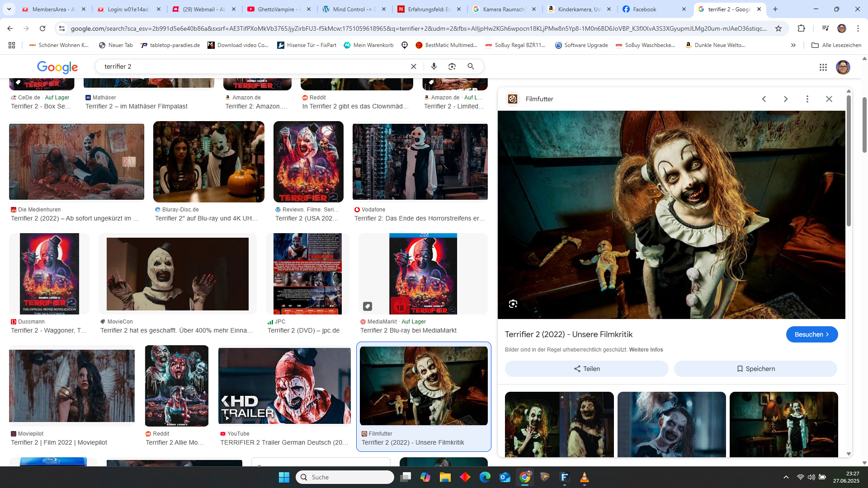Open Google Lens image search icon
The width and height of the screenshot is (868, 488).
pyautogui.click(x=452, y=66)
